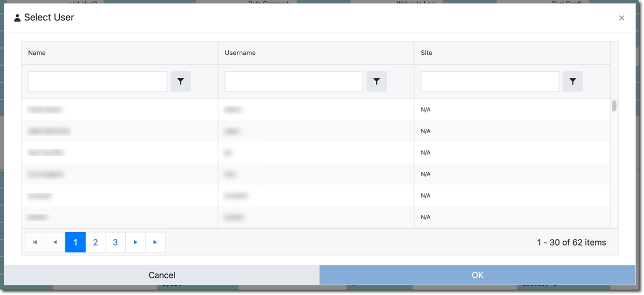Advance to the next page arrow
Viewport: 644px width, 295px height.
(x=136, y=242)
